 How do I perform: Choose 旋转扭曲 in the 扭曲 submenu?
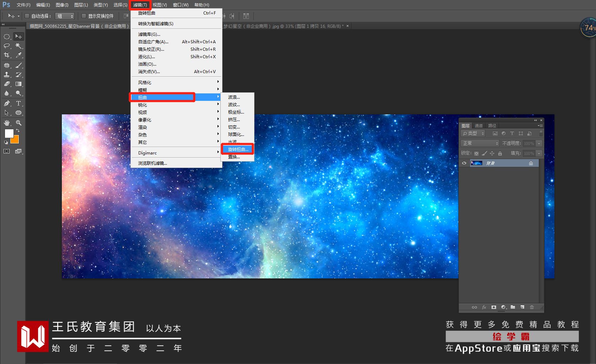pyautogui.click(x=237, y=149)
